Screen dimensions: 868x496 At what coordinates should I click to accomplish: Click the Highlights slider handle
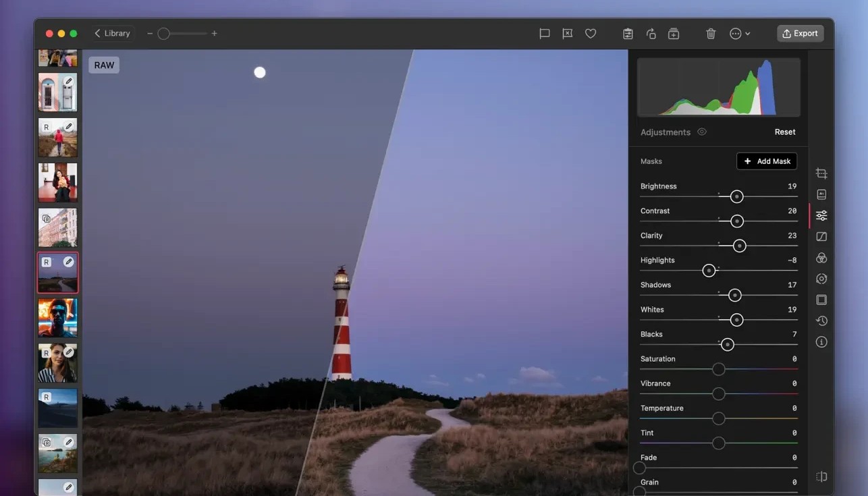[x=709, y=271]
